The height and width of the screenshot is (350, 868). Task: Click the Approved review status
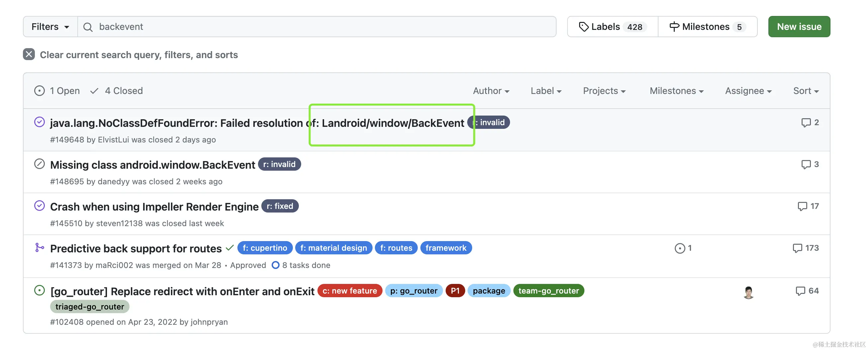coord(248,265)
